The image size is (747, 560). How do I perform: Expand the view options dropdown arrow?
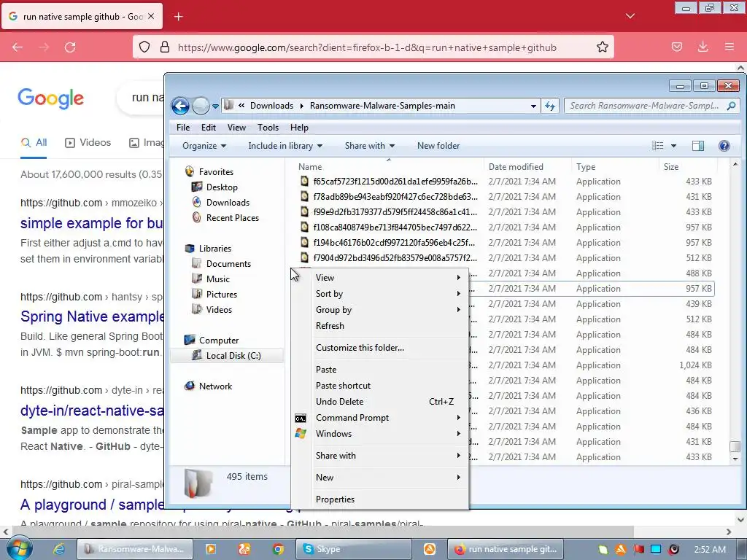[673, 146]
